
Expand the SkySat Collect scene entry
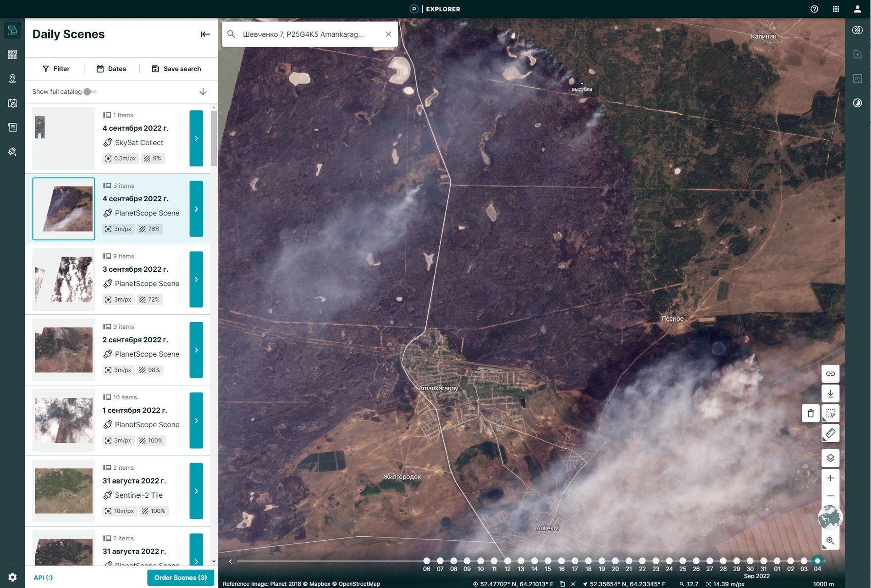[196, 138]
